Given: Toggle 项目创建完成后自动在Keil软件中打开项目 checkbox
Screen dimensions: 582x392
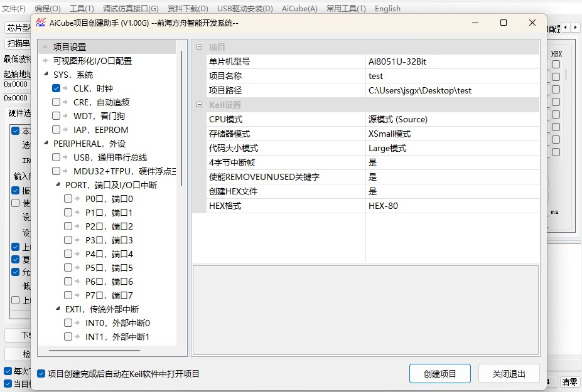Looking at the screenshot, I should coord(41,374).
